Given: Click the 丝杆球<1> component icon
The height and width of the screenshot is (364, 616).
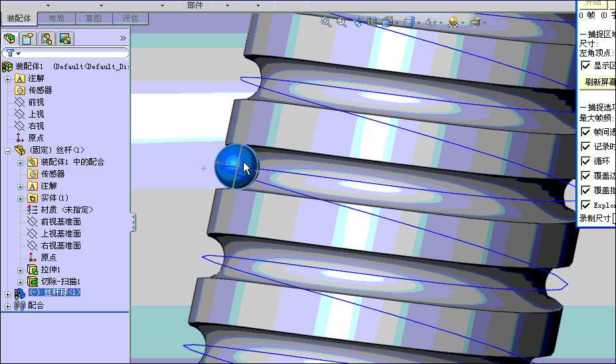Looking at the screenshot, I should click(x=20, y=294).
